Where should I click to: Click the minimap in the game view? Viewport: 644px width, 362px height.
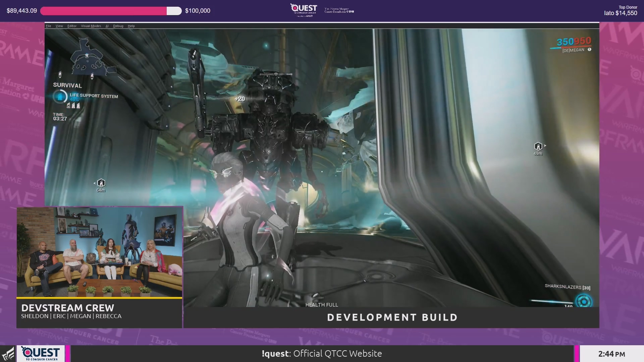click(x=94, y=57)
